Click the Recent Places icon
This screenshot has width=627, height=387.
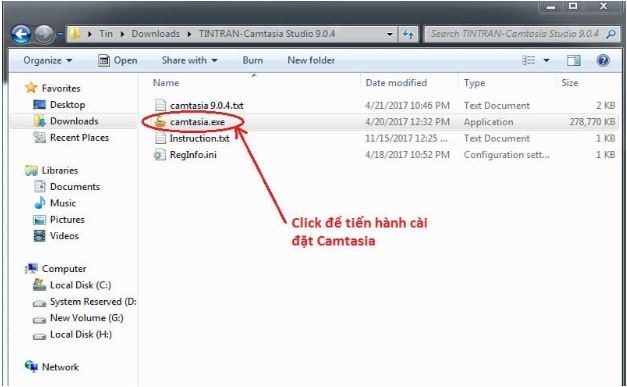(x=39, y=138)
